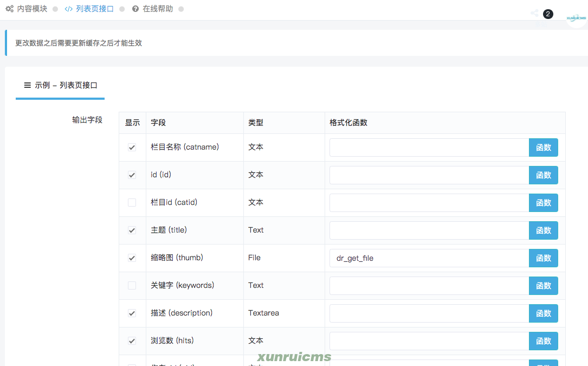Click the 函数 button beside dr_get_file
The height and width of the screenshot is (366, 588).
544,258
